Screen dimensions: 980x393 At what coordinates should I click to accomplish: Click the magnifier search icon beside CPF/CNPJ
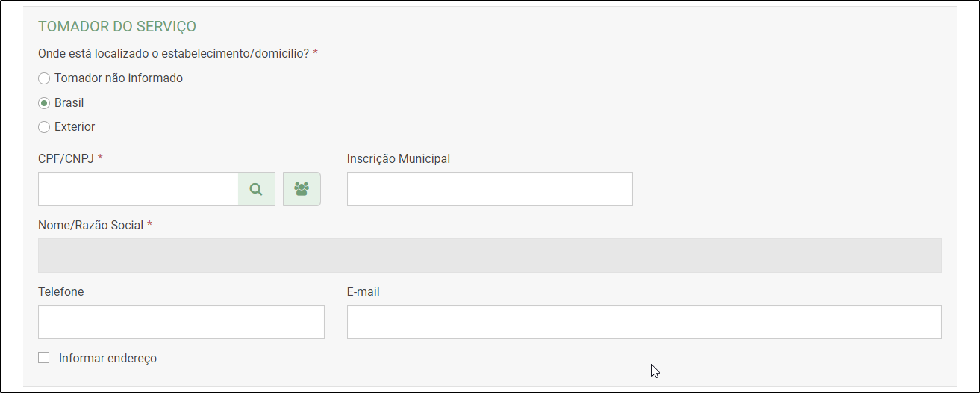[256, 189]
